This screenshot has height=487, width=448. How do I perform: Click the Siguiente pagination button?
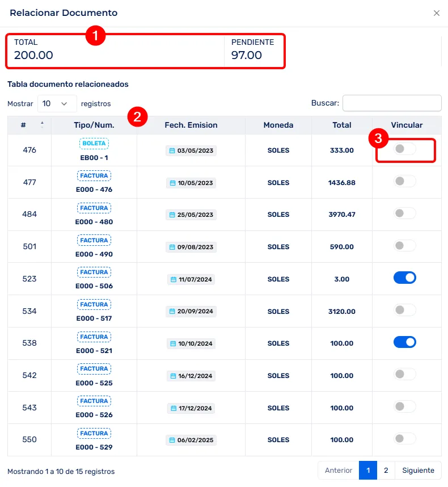pyautogui.click(x=418, y=471)
